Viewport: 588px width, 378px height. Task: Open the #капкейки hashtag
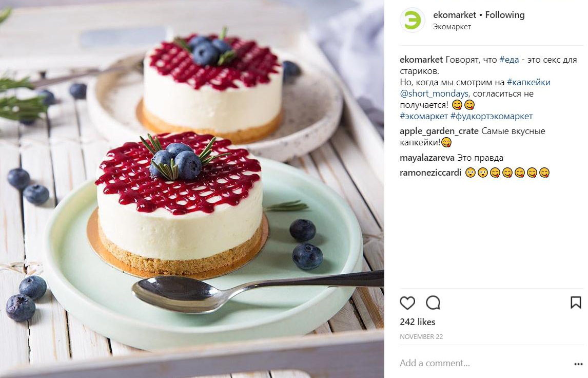pyautogui.click(x=529, y=82)
